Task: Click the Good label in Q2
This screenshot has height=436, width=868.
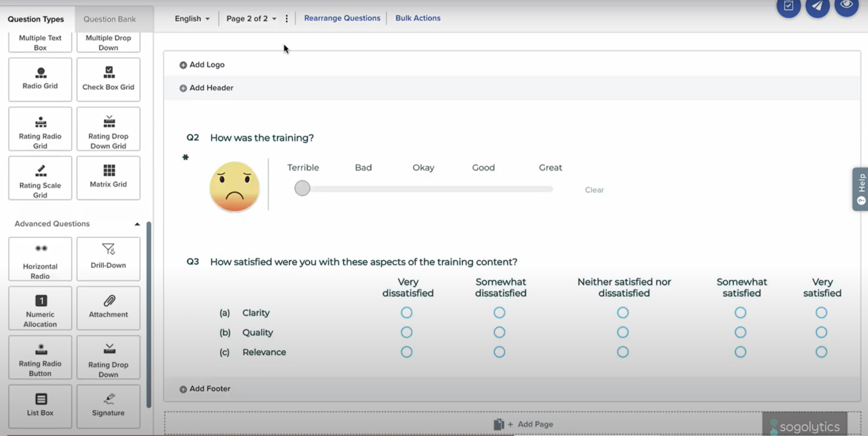Action: click(x=484, y=168)
